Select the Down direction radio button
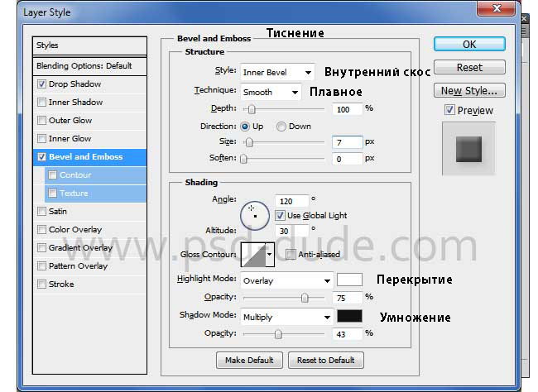This screenshot has height=392, width=538. 281,127
